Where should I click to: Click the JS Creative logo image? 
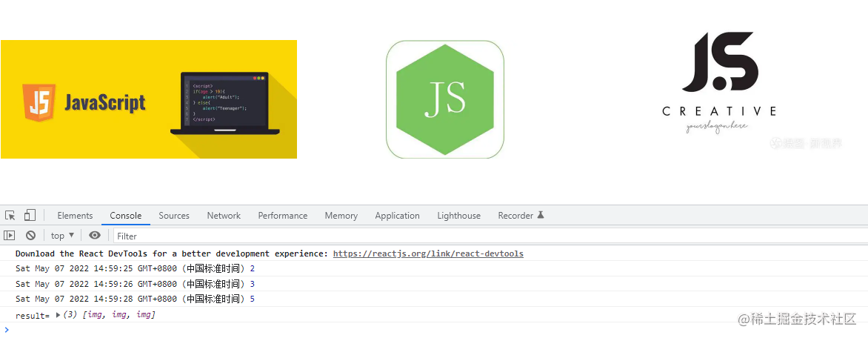click(x=720, y=83)
